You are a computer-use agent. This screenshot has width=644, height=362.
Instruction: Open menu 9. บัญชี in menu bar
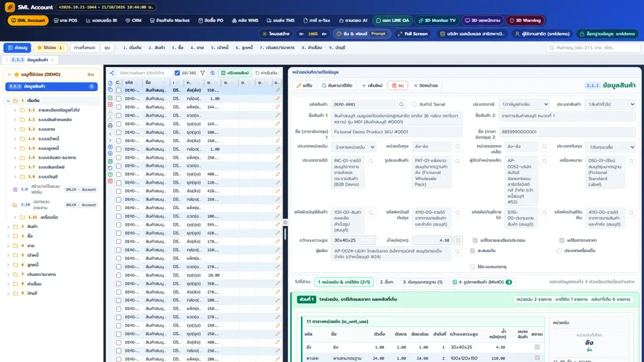(337, 48)
